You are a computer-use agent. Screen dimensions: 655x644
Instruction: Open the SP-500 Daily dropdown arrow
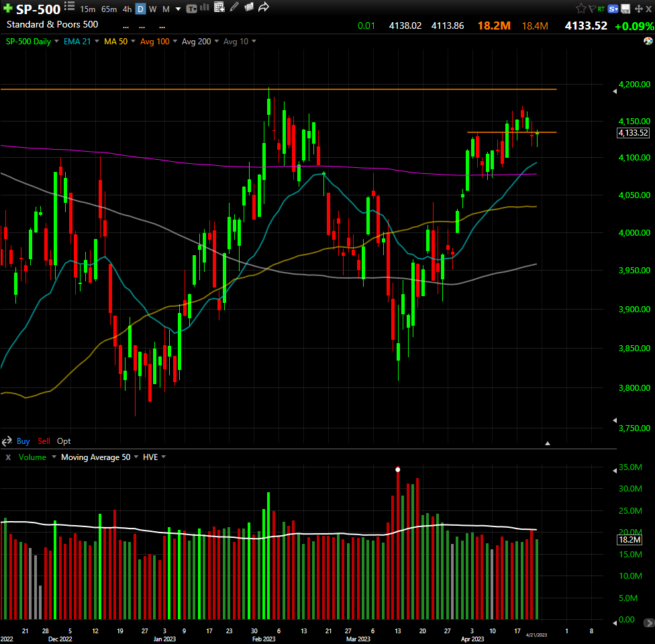[x=56, y=41]
